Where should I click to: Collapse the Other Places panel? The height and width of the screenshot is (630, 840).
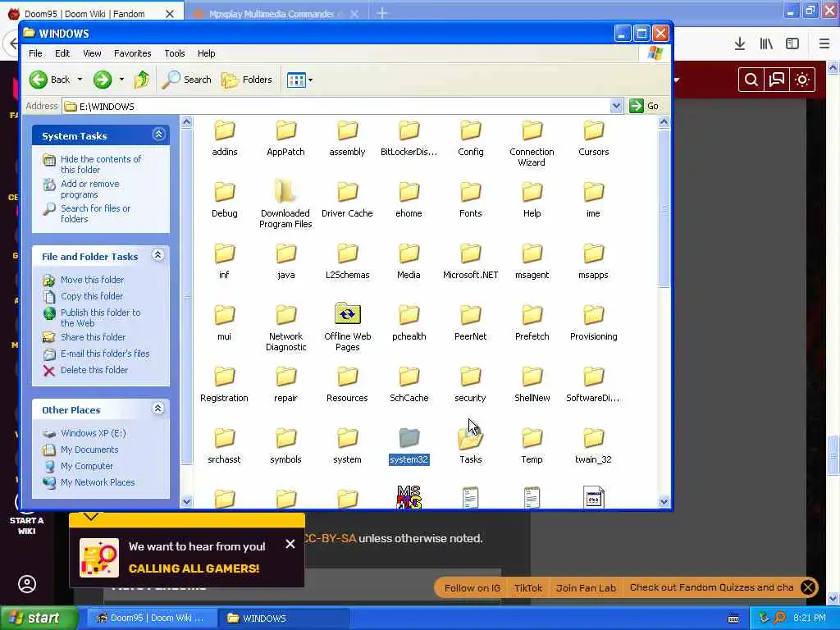point(158,409)
